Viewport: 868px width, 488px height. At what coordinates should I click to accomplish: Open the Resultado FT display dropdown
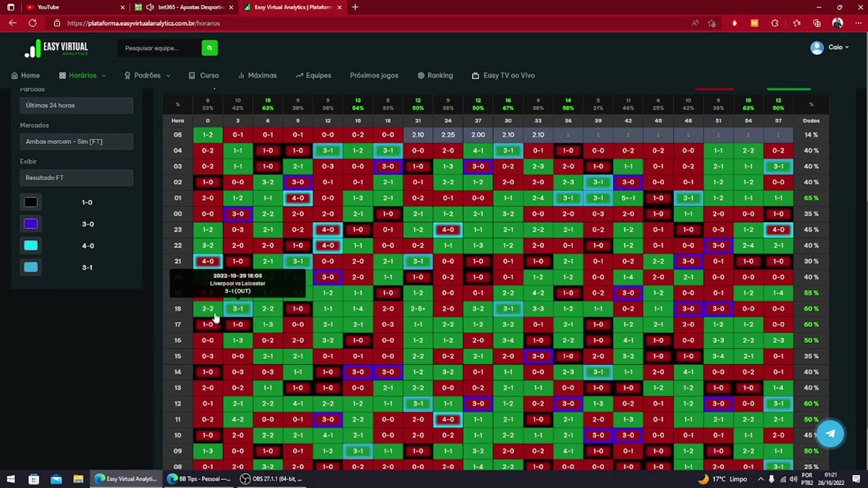click(77, 178)
